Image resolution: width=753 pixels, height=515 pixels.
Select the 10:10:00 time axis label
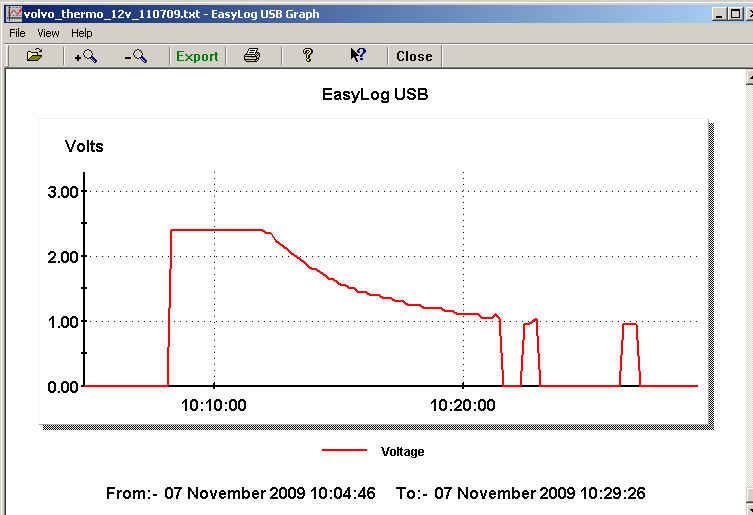coord(215,406)
